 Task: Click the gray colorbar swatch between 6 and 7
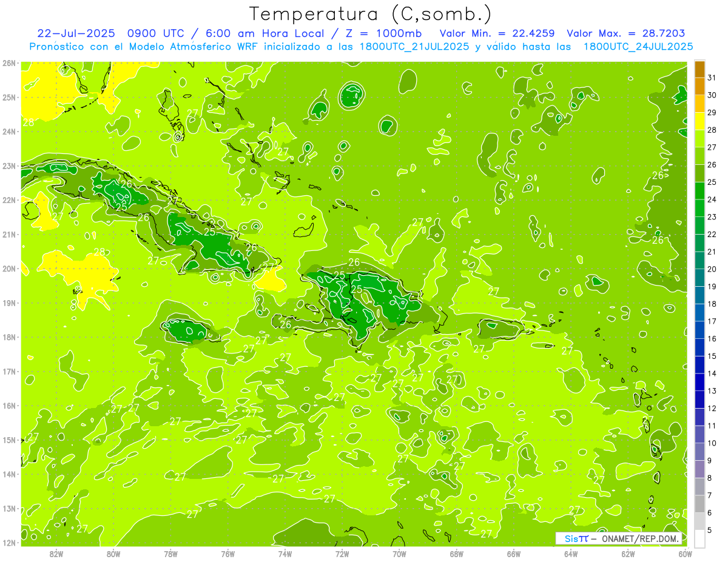pos(699,504)
